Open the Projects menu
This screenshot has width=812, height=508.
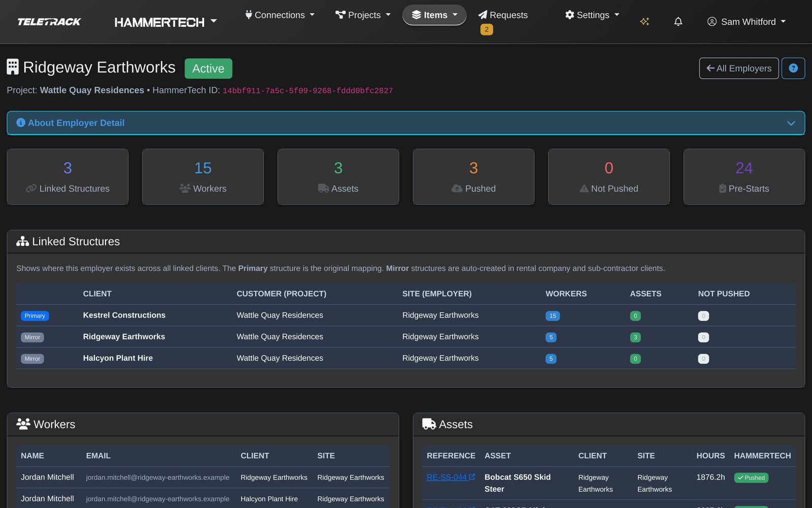363,15
